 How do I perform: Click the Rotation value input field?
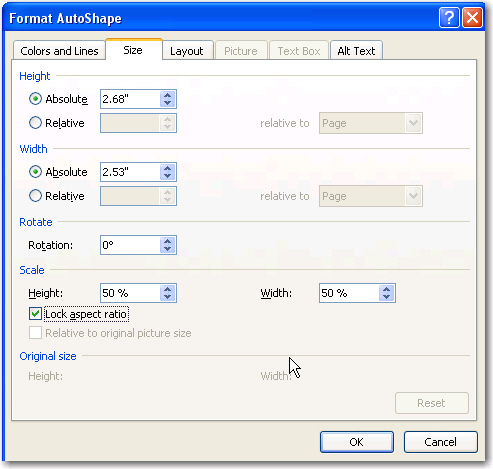point(130,245)
